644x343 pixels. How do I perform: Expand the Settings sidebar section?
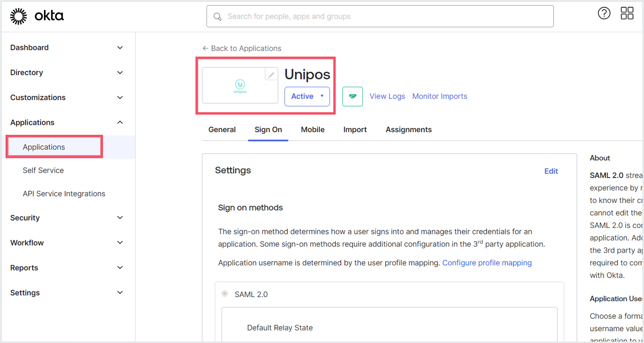(67, 293)
